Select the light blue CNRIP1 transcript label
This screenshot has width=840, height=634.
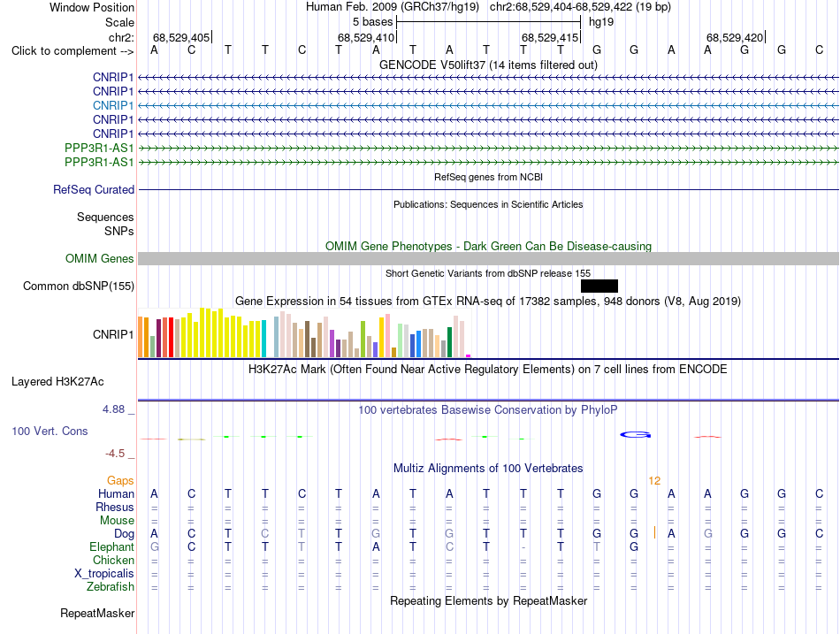113,105
